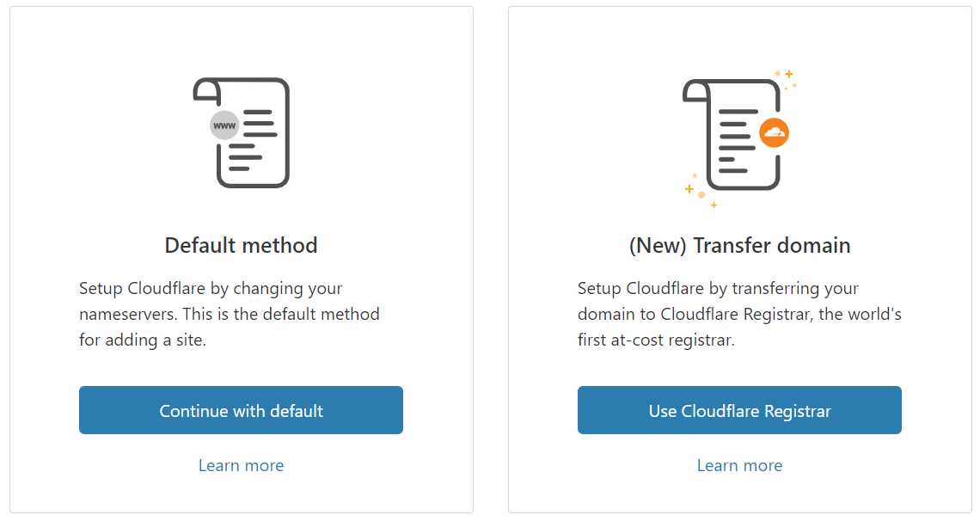980x521 pixels.
Task: Click the orange Cloudflare cloud icon
Action: point(772,133)
